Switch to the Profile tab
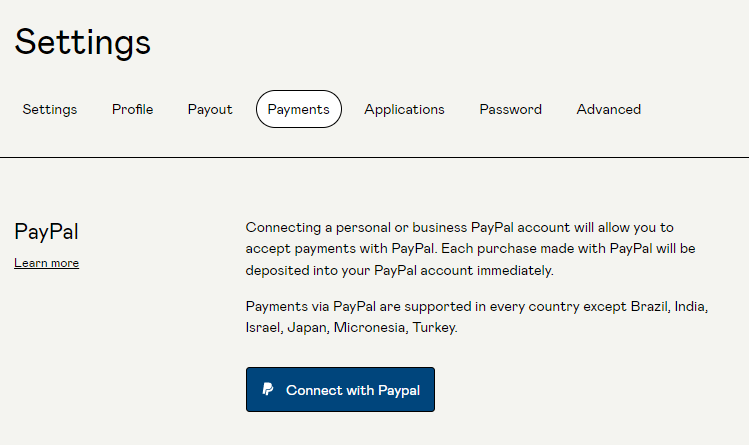Screen dimensions: 749x445 click(x=132, y=109)
